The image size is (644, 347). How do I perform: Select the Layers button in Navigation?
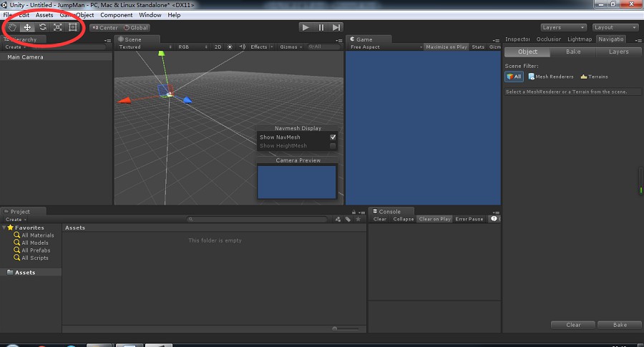tap(618, 52)
